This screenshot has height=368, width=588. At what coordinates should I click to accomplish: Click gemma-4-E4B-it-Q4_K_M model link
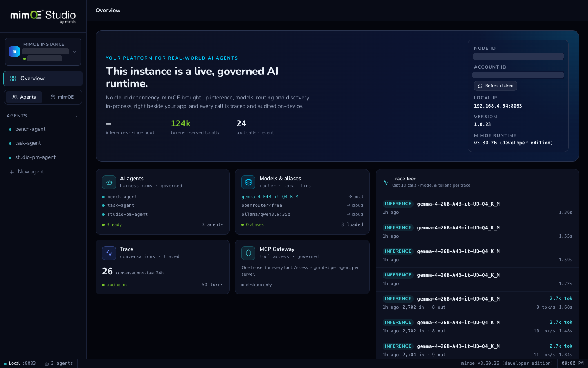[x=270, y=197]
